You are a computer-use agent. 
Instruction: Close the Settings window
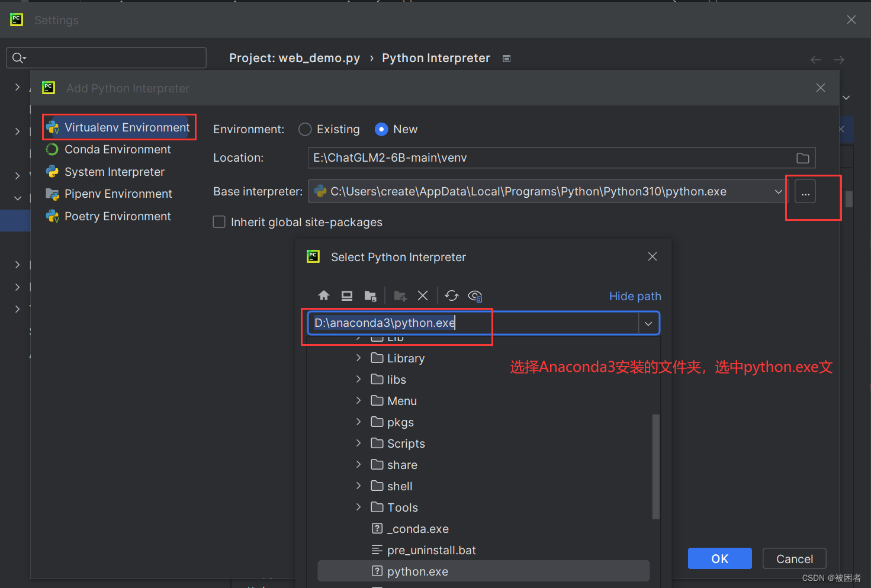pyautogui.click(x=851, y=20)
